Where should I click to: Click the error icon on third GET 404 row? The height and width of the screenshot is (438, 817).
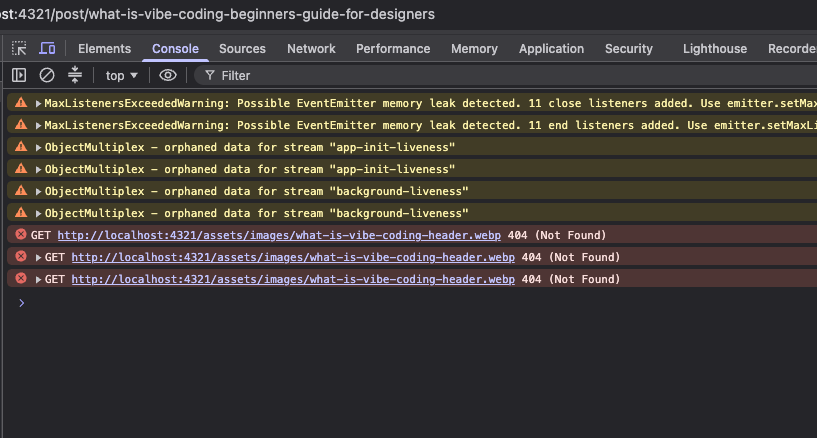tap(21, 278)
